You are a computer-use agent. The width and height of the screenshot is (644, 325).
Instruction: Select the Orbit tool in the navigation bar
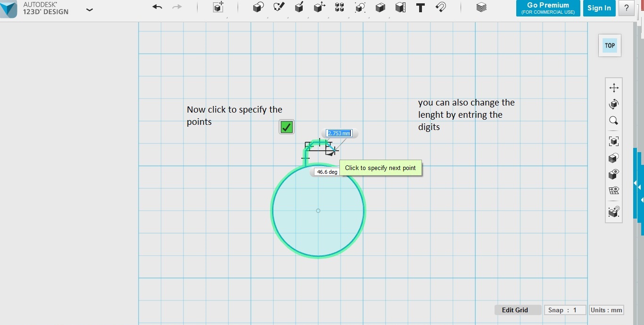614,104
